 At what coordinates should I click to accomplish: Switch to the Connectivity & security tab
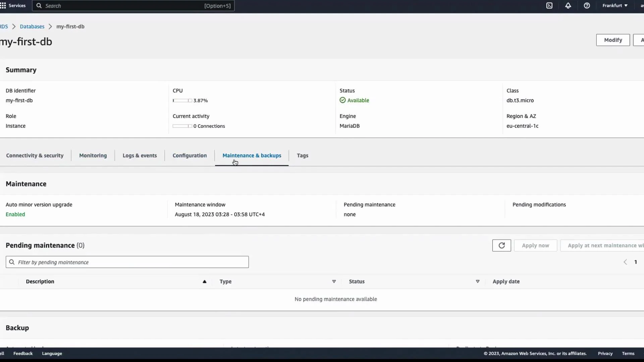[35, 155]
